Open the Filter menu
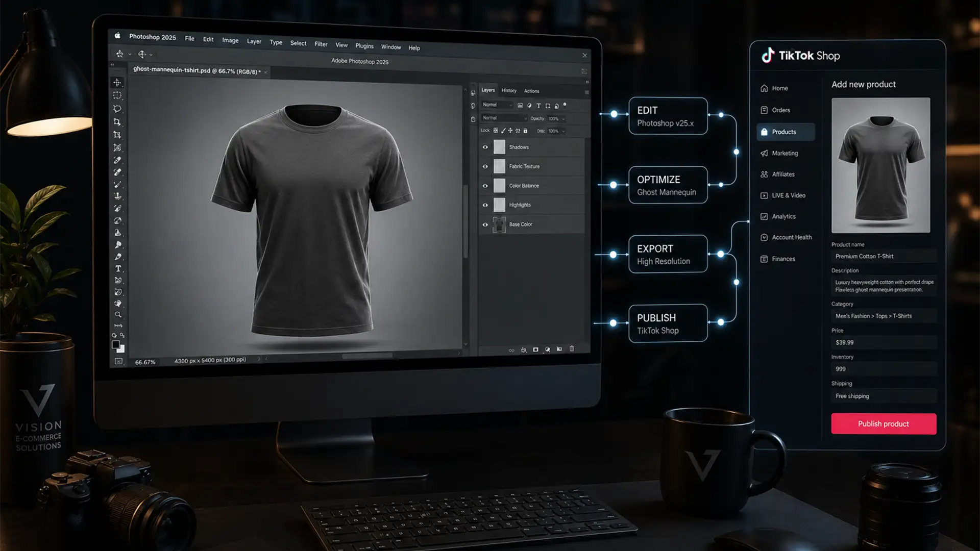The width and height of the screenshot is (980, 551). (x=321, y=44)
